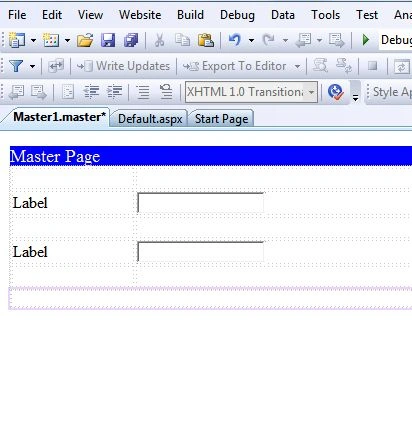Click the Decrease Indent icon

point(91,92)
